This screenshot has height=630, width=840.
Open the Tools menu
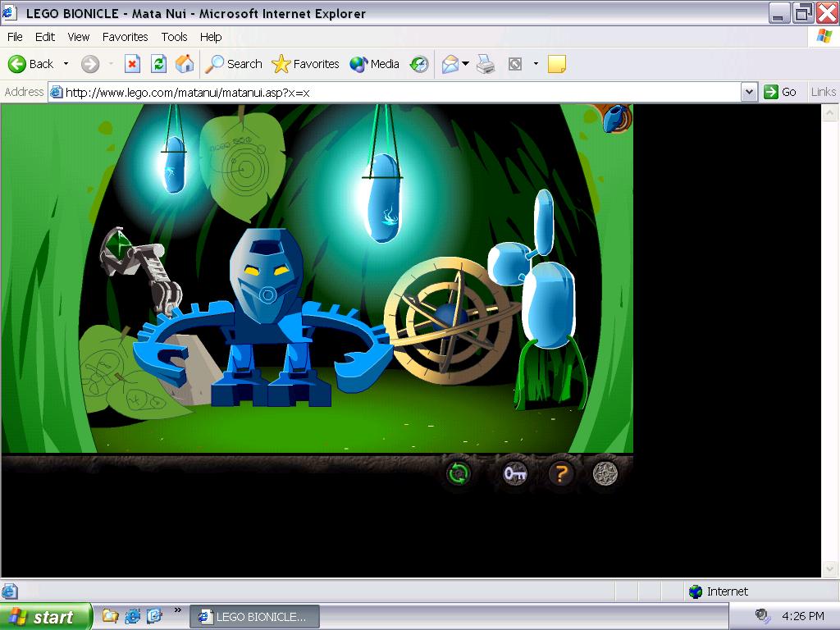tap(174, 37)
